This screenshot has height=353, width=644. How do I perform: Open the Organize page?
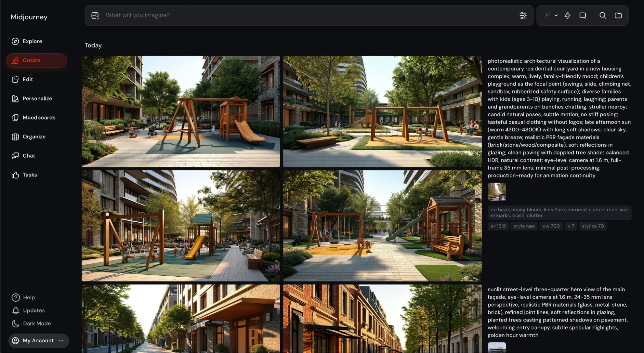coord(34,137)
